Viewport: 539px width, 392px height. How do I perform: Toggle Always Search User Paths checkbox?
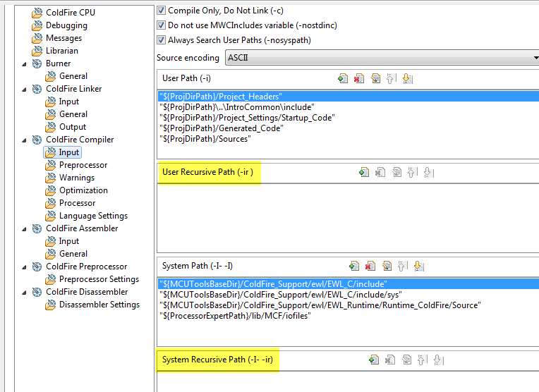[x=162, y=40]
